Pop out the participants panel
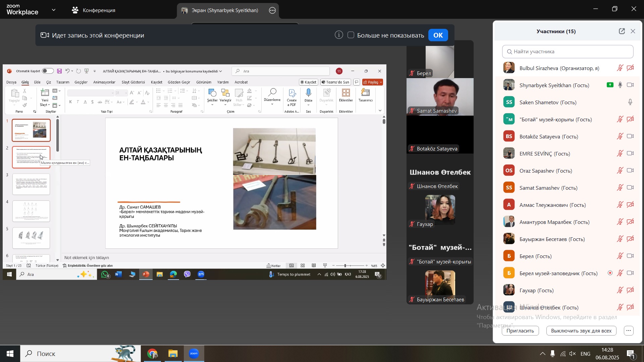 tap(622, 31)
